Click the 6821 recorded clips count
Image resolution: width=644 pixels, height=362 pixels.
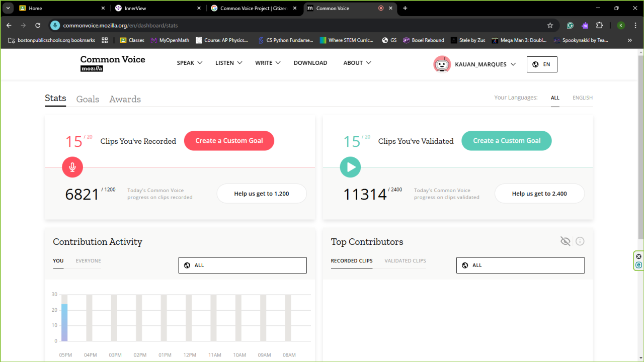tap(83, 195)
